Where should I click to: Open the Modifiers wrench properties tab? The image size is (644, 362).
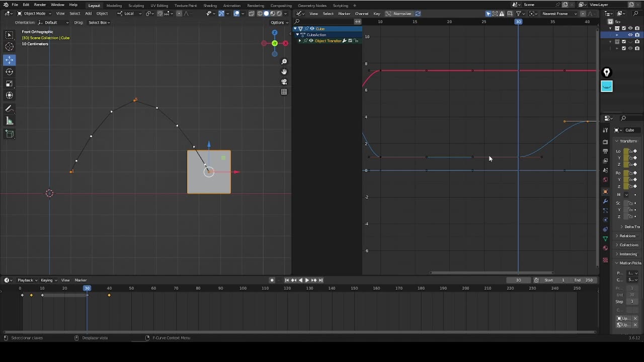pyautogui.click(x=605, y=201)
